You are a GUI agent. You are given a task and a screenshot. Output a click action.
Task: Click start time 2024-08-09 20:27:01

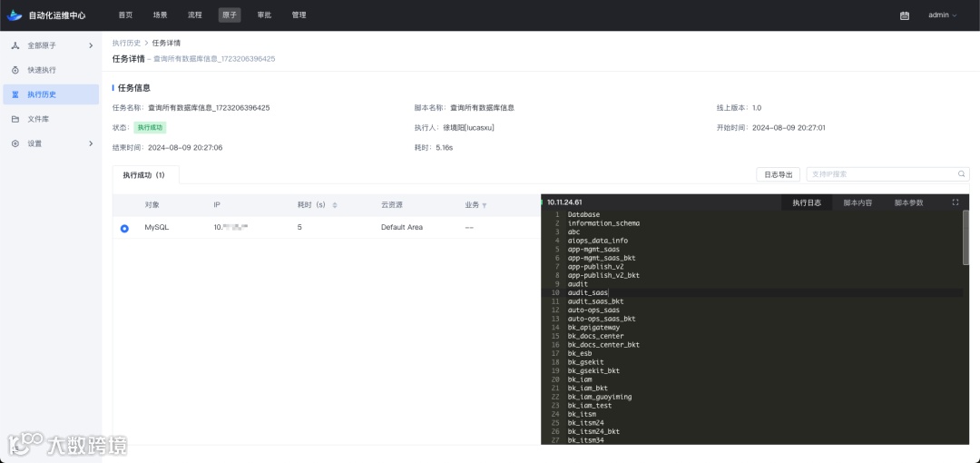tap(789, 128)
